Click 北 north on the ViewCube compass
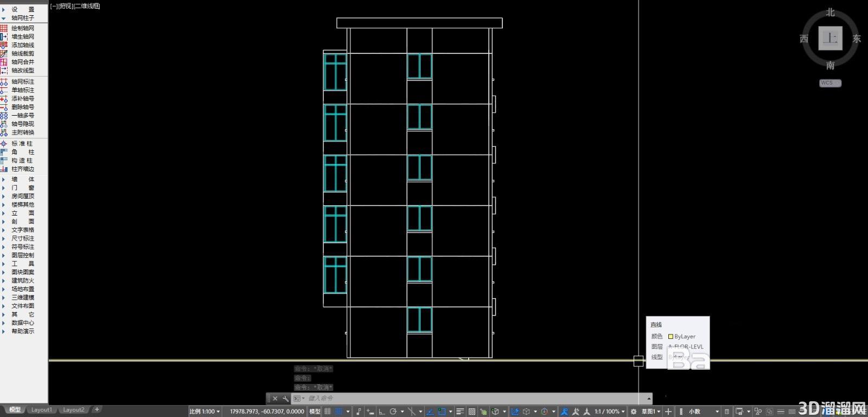868x417 pixels. click(x=830, y=12)
